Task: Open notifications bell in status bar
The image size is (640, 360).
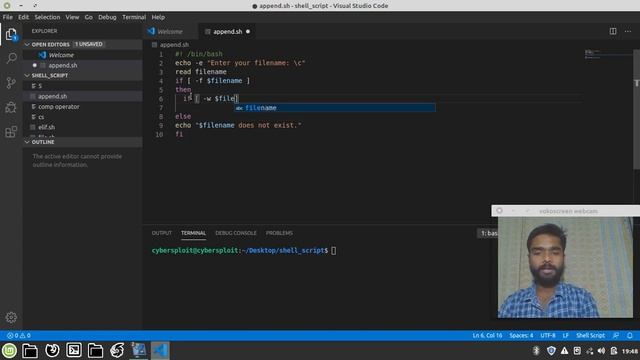Action: (630, 336)
